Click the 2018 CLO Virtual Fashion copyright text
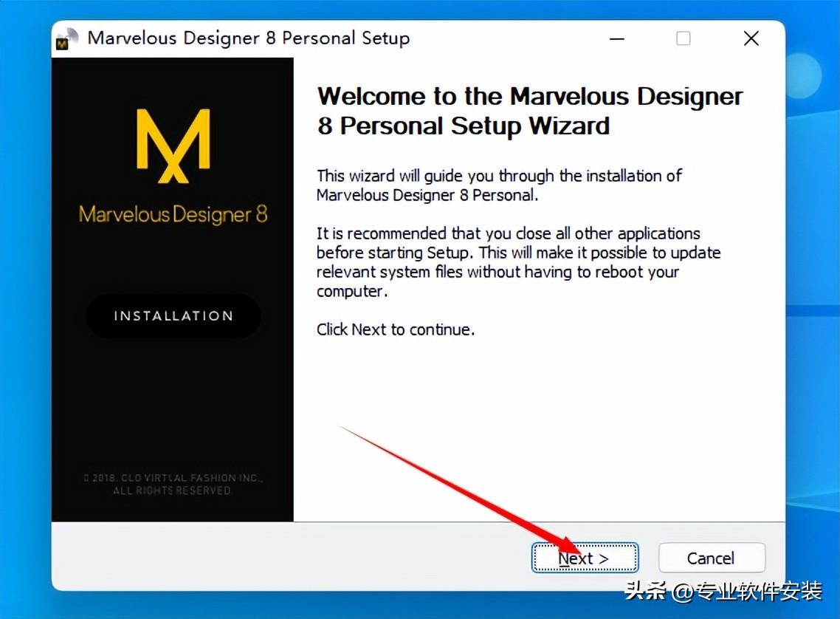840x619 pixels. [173, 484]
